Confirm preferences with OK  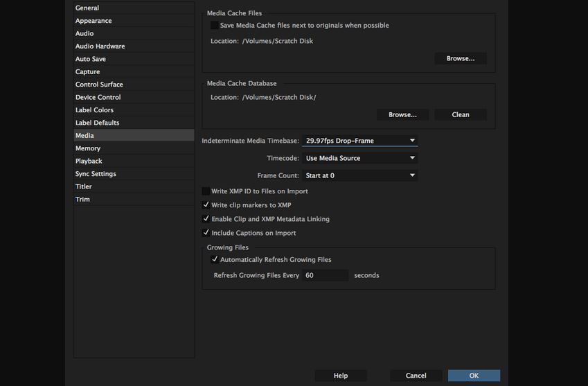click(x=474, y=376)
